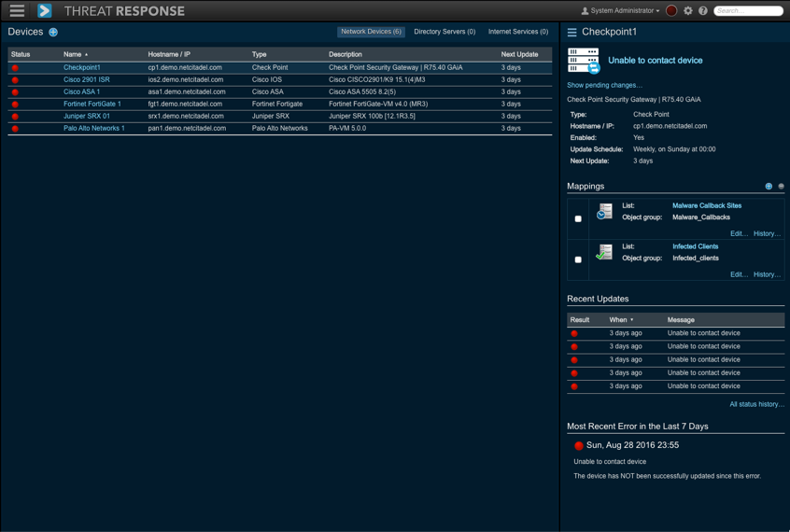This screenshot has width=790, height=532.
Task: Open the System Administrator dropdown
Action: (x=620, y=11)
